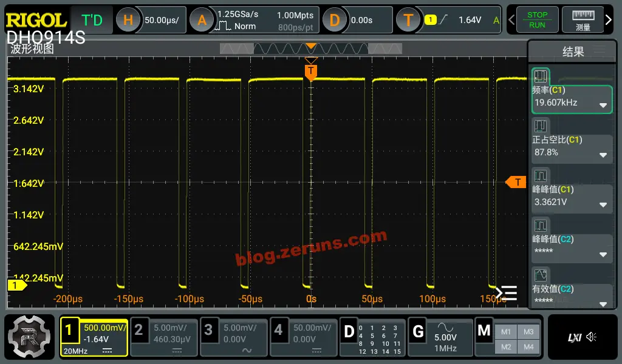Show next toolbar items with right arrow

(x=609, y=20)
